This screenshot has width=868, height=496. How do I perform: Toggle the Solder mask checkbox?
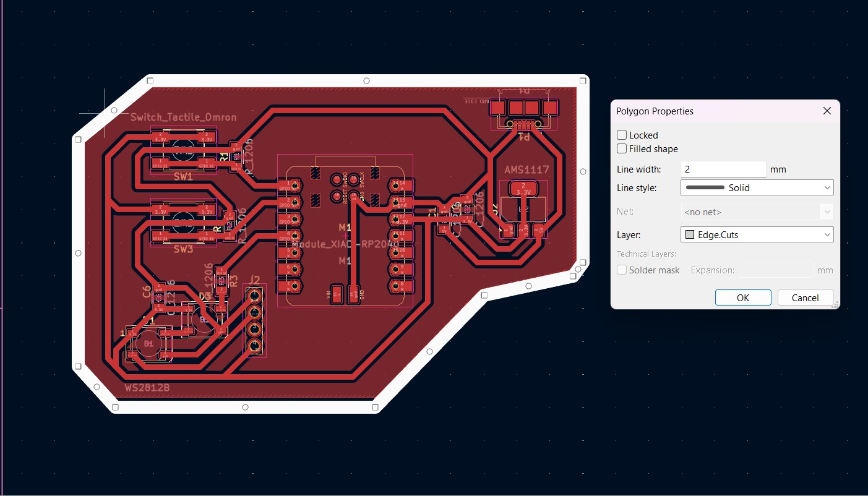coord(622,270)
